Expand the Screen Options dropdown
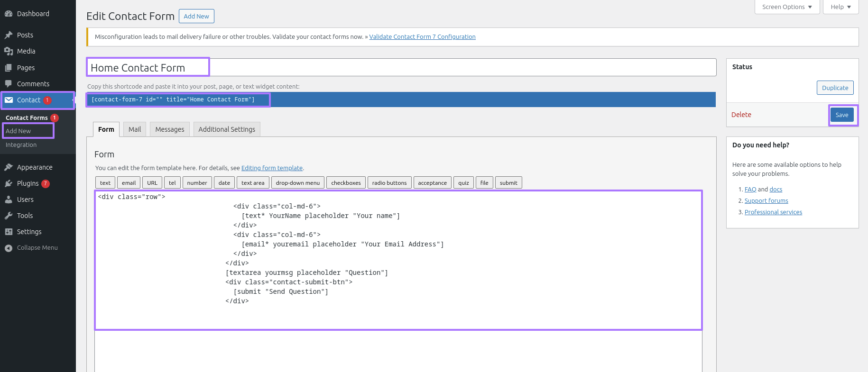This screenshot has height=372, width=868. pos(787,7)
